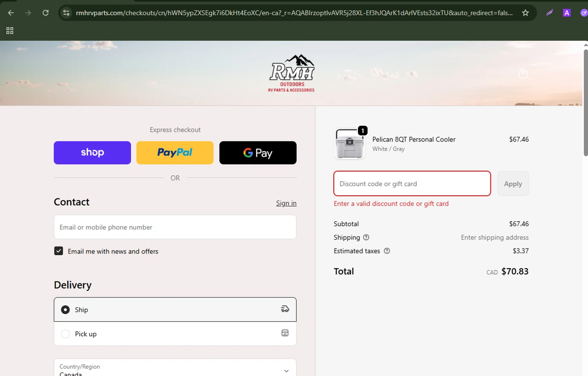
Task: Select the Ship delivery option
Action: pos(175,309)
